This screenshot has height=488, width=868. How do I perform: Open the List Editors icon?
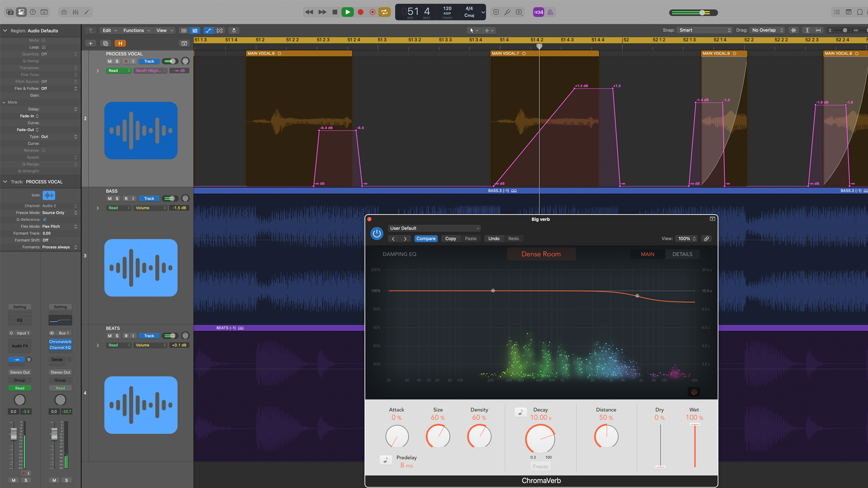tap(837, 12)
